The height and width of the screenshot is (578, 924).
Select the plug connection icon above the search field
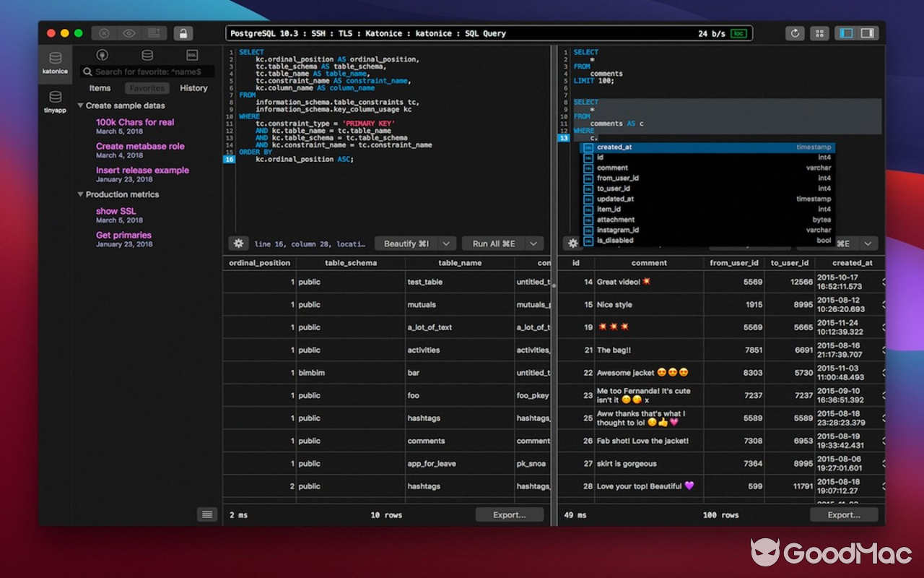[100, 56]
